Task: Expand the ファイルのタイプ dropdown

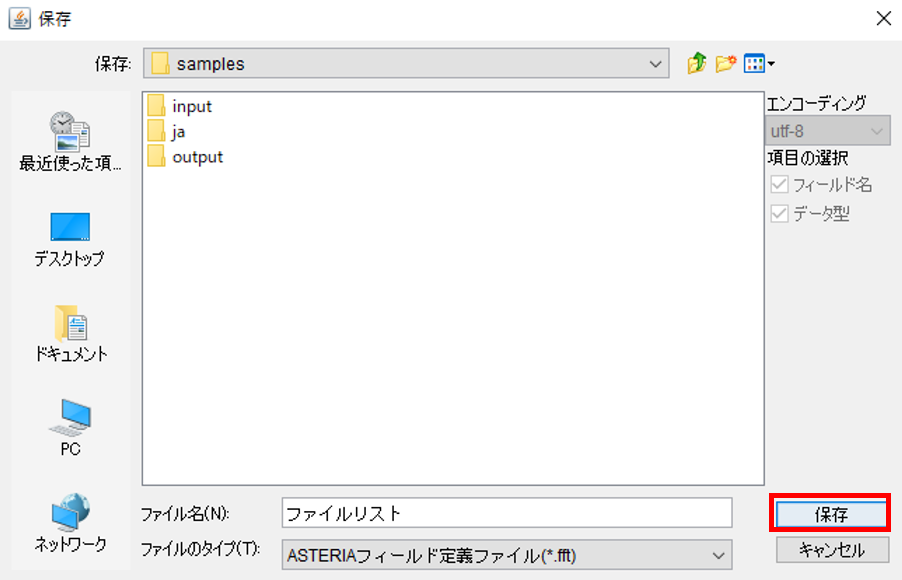Action: (x=507, y=555)
